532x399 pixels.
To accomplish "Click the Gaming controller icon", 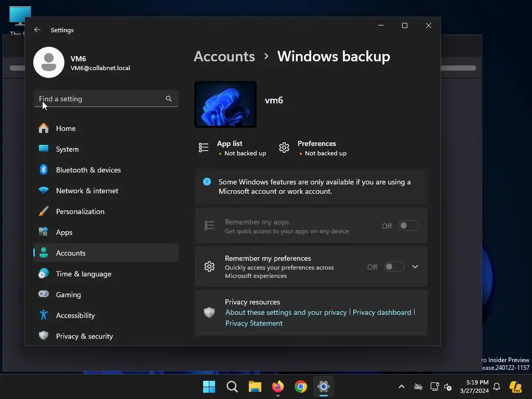I will pyautogui.click(x=44, y=294).
